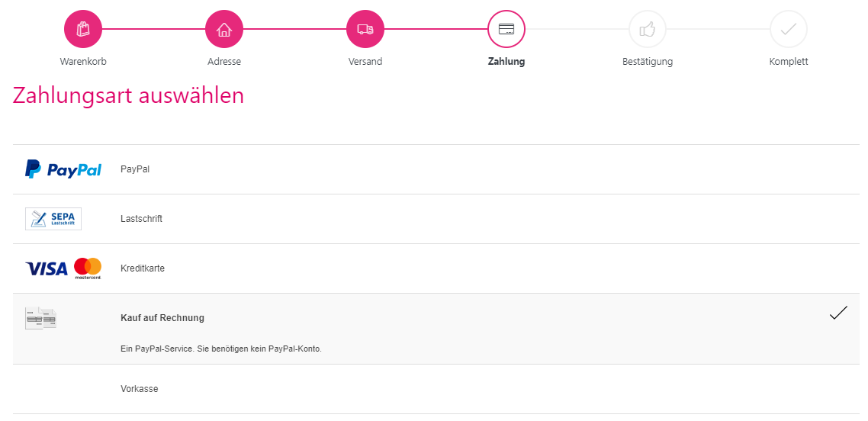Choose the Lastschrift payment option label
Image resolution: width=868 pixels, height=421 pixels.
pyautogui.click(x=141, y=219)
